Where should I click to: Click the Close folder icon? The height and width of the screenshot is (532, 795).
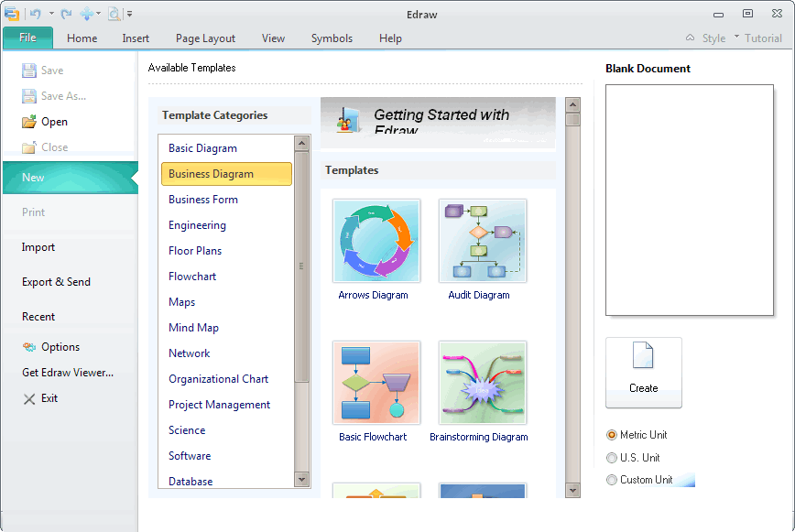coord(29,147)
